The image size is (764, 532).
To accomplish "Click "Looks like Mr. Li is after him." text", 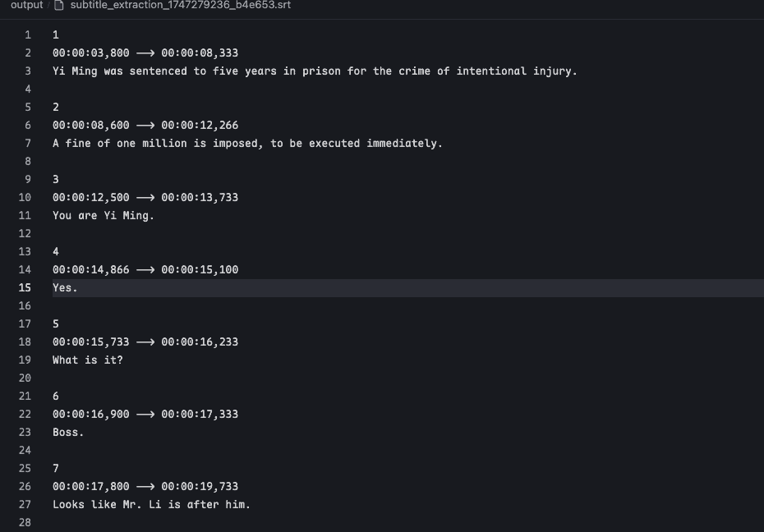I will click(151, 505).
